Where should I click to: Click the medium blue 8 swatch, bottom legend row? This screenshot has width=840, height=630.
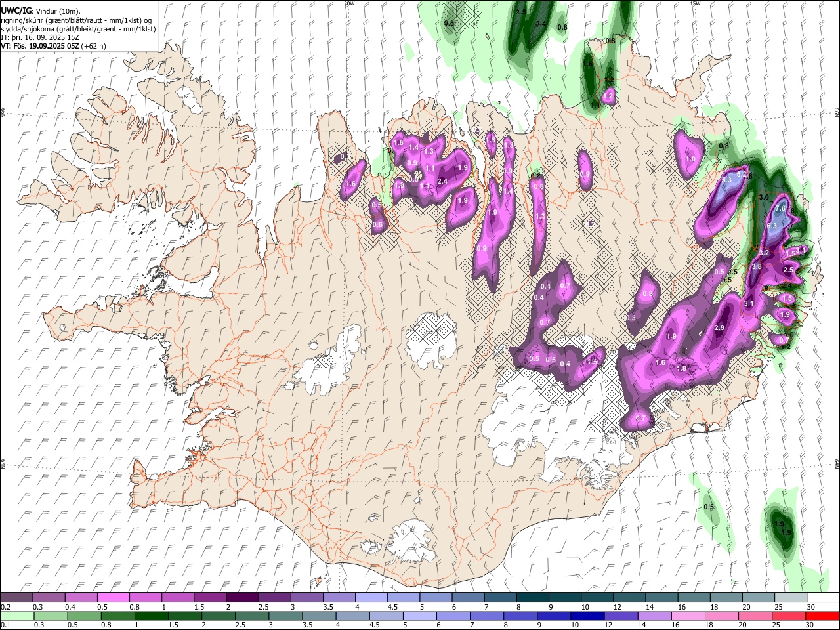click(x=520, y=616)
